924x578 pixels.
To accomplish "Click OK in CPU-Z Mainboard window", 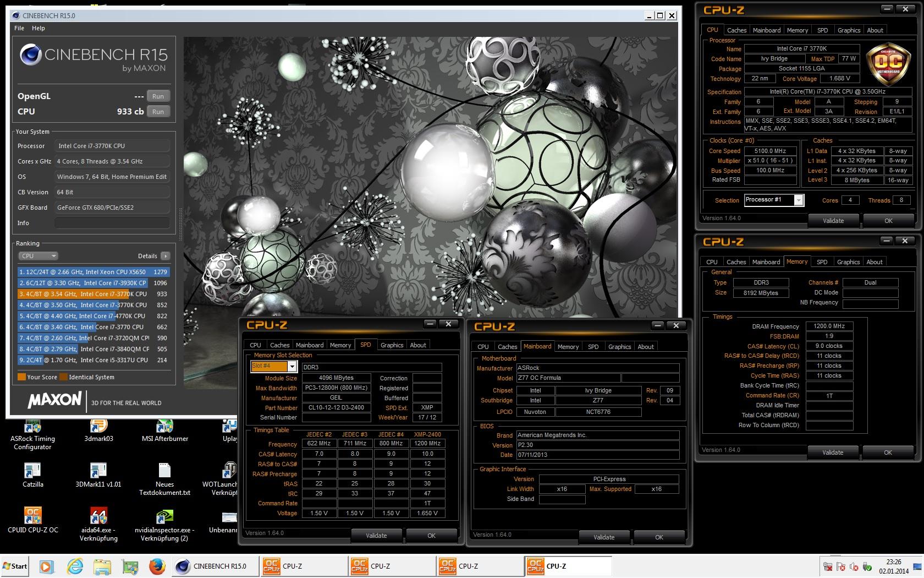I will [x=659, y=537].
